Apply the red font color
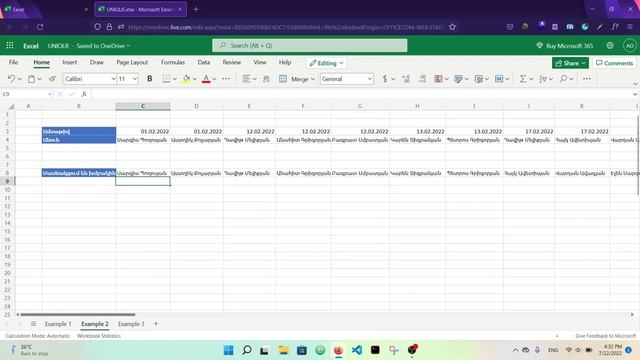This screenshot has width=640, height=360. pos(206,79)
